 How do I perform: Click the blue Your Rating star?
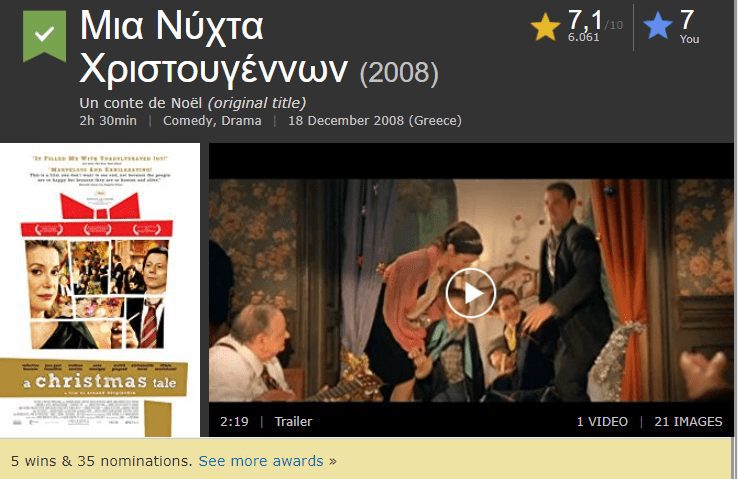pyautogui.click(x=658, y=25)
